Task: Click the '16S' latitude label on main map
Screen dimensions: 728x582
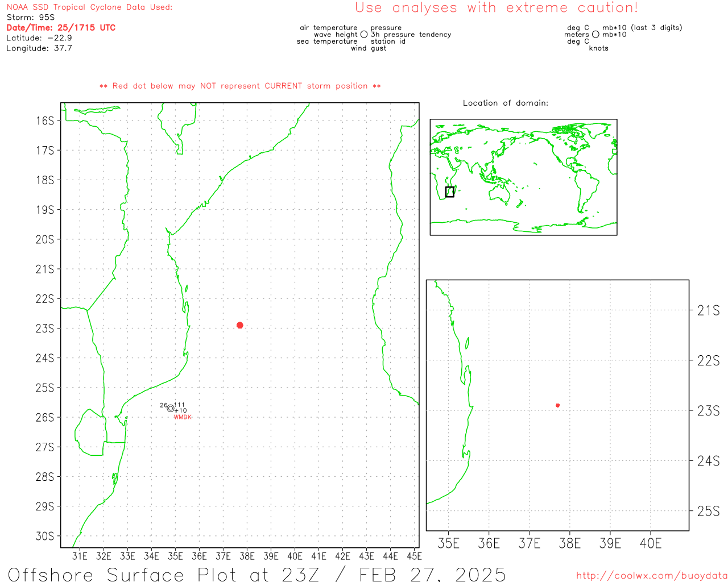Action: tap(45, 120)
